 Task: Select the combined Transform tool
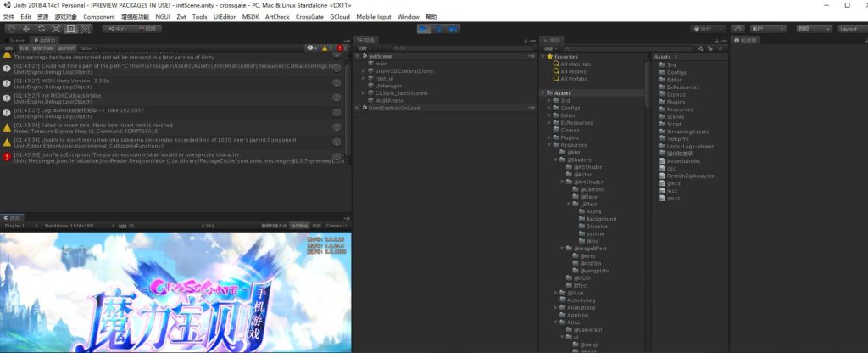[x=86, y=29]
